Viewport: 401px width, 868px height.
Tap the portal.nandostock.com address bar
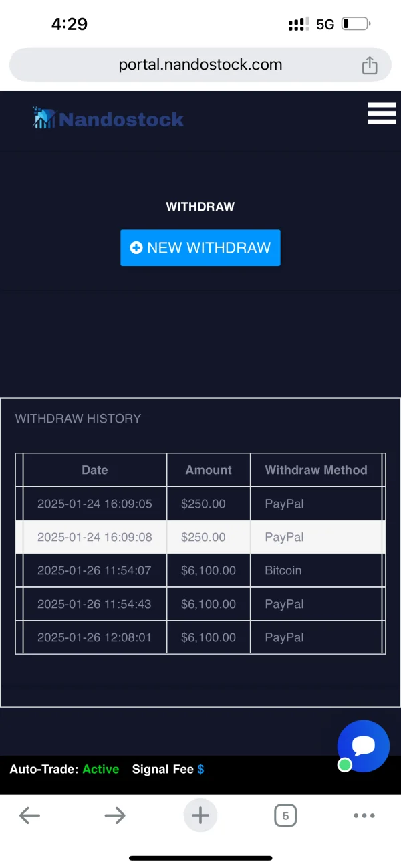pos(200,65)
